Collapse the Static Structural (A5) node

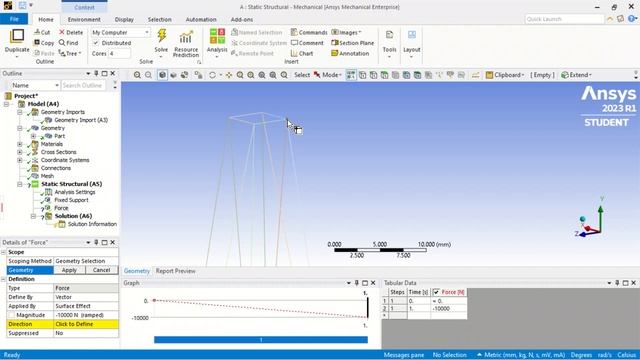pos(20,184)
